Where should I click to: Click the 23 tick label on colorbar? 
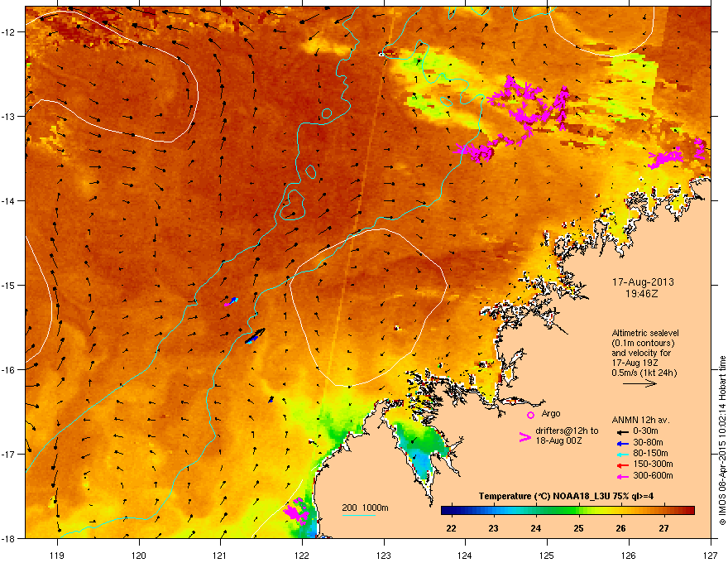point(493,528)
